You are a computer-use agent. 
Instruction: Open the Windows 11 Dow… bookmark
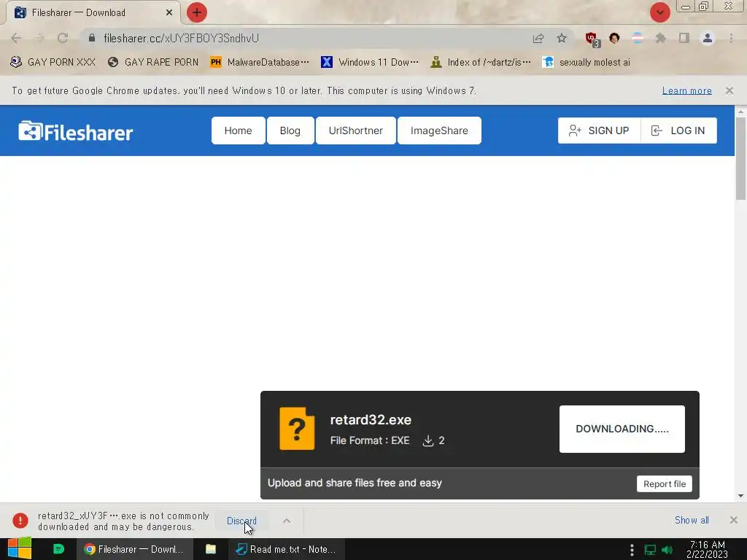coord(370,63)
